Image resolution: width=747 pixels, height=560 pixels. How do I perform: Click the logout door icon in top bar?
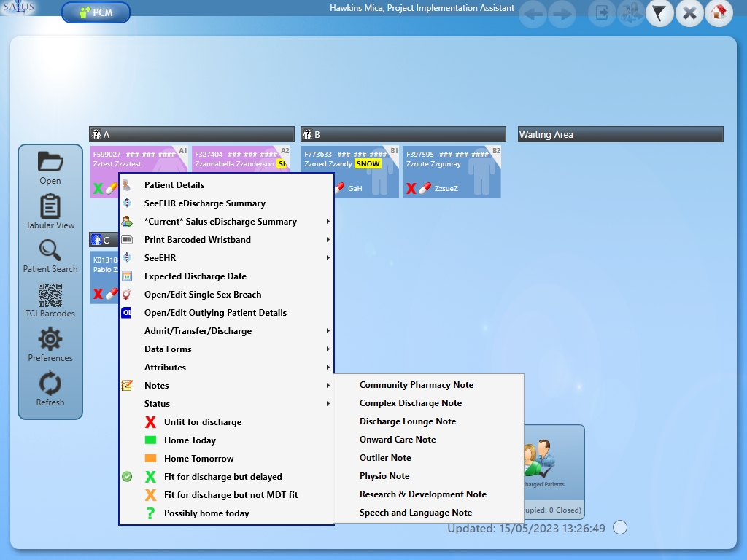602,13
